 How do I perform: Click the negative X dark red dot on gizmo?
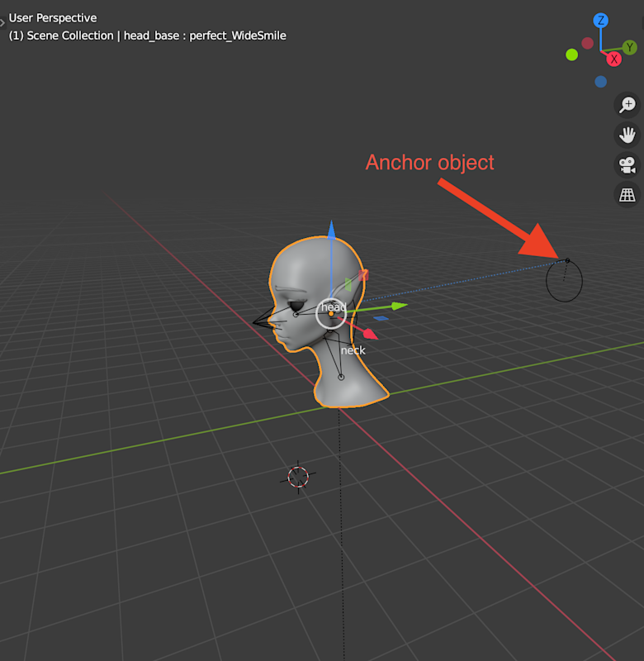point(587,43)
